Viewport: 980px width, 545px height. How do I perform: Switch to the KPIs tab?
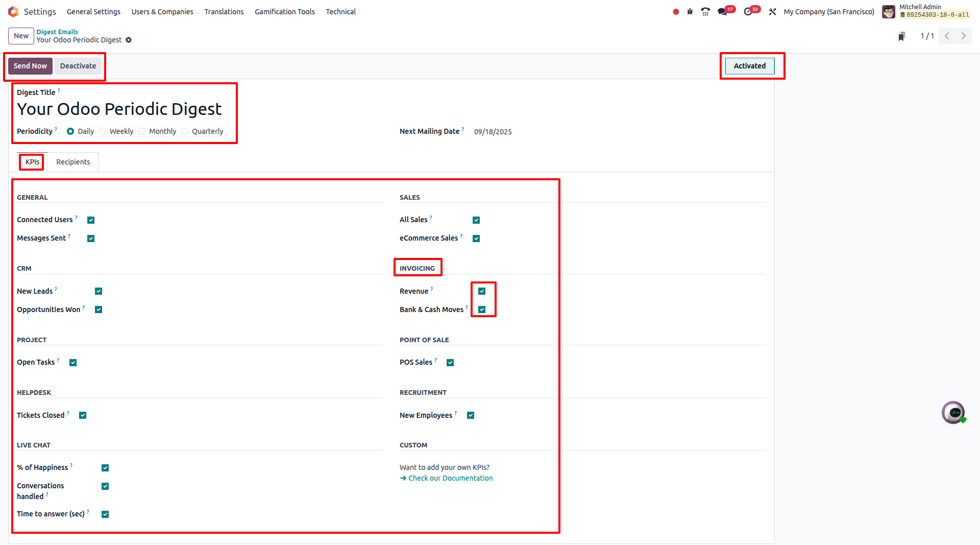[32, 162]
